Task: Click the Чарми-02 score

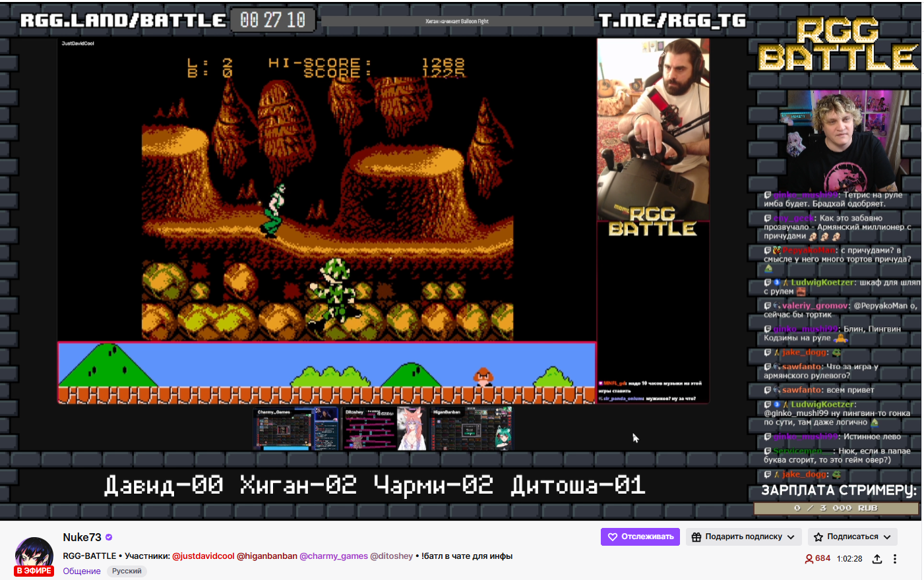Action: pyautogui.click(x=433, y=486)
